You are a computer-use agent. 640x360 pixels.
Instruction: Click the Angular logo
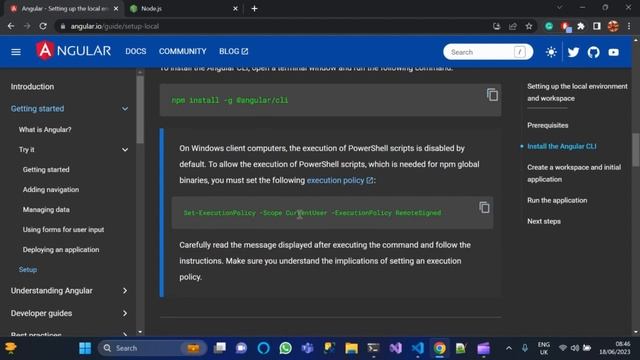(x=73, y=51)
